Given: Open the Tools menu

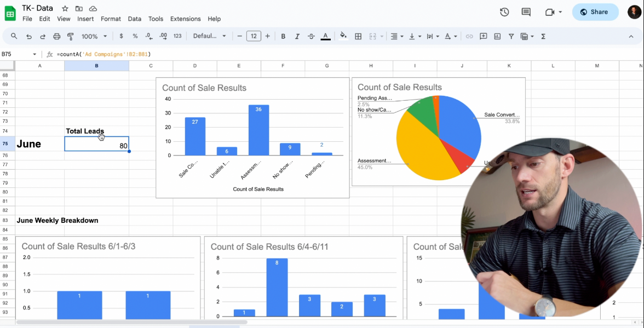Looking at the screenshot, I should 156,19.
